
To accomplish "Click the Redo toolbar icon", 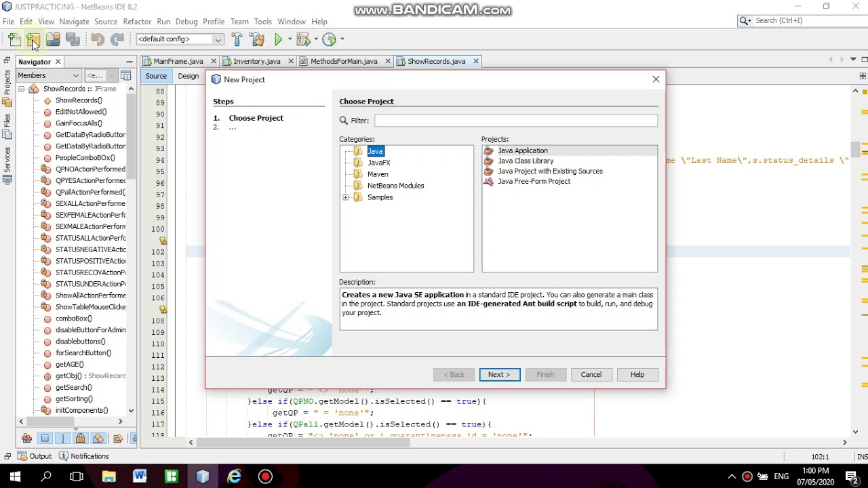I will pos(117,40).
